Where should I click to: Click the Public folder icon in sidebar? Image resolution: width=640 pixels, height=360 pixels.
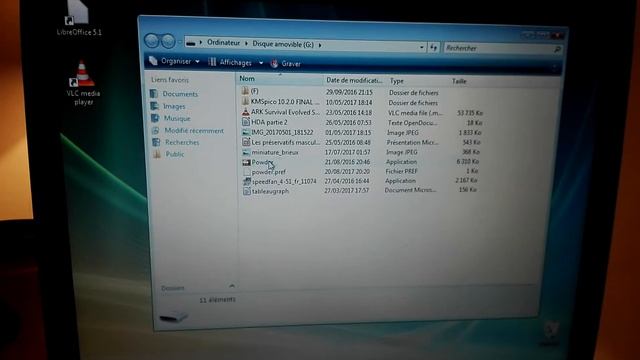(x=157, y=154)
